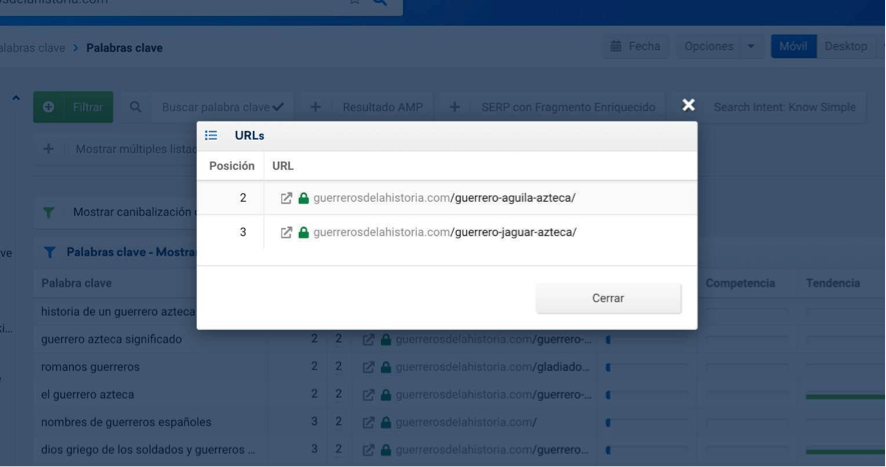The image size is (886, 467).
Task: Open external link for guerrero-aguila-azteca URL
Action: [286, 198]
